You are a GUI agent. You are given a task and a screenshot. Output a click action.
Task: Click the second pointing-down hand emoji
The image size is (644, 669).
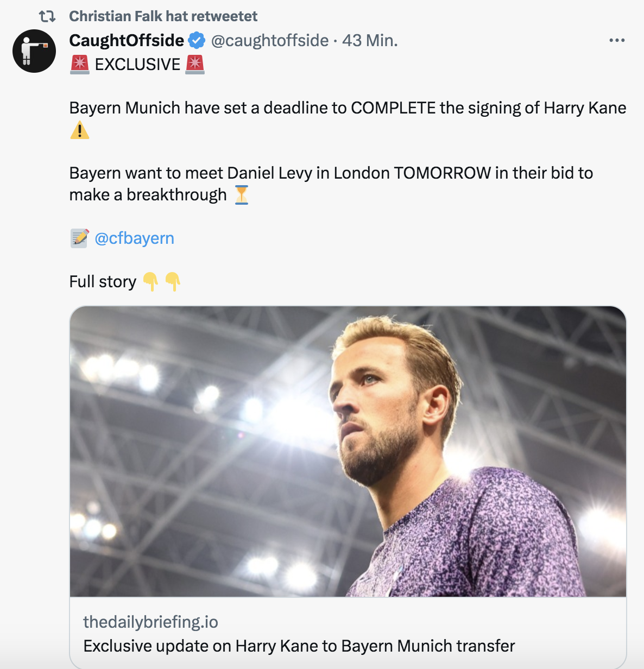click(x=173, y=281)
